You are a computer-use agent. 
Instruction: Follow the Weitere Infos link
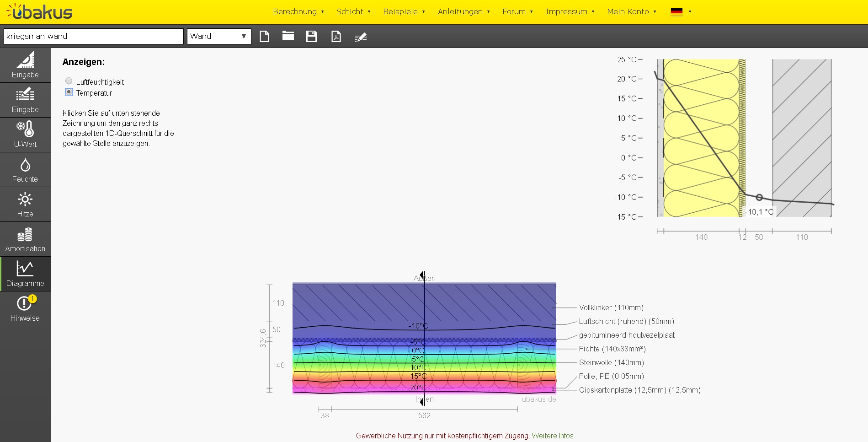[x=553, y=436]
